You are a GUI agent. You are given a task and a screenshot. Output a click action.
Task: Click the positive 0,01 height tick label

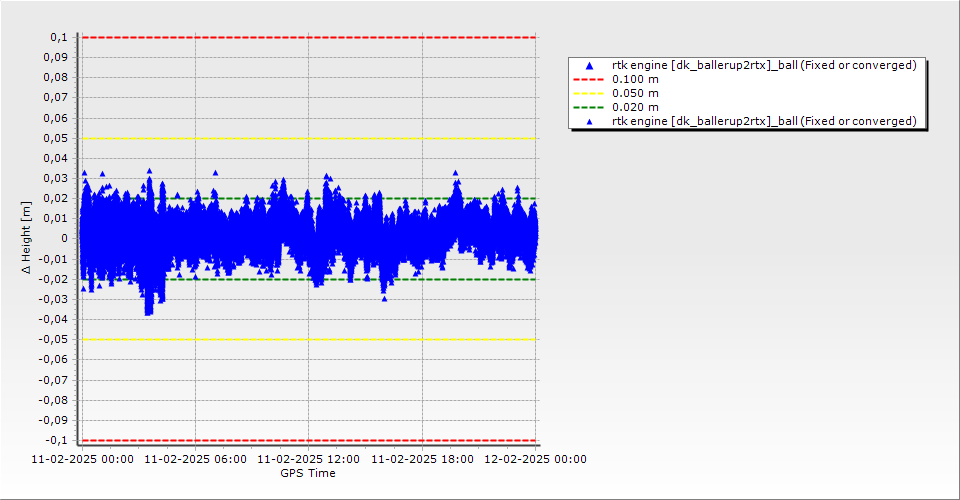(x=56, y=218)
